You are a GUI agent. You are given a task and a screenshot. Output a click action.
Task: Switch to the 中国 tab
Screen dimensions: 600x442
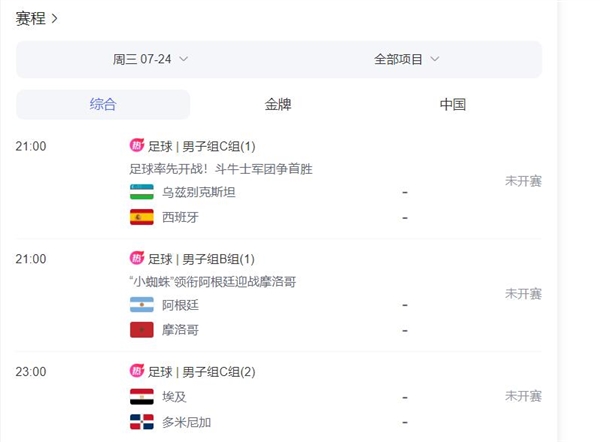[x=453, y=104]
